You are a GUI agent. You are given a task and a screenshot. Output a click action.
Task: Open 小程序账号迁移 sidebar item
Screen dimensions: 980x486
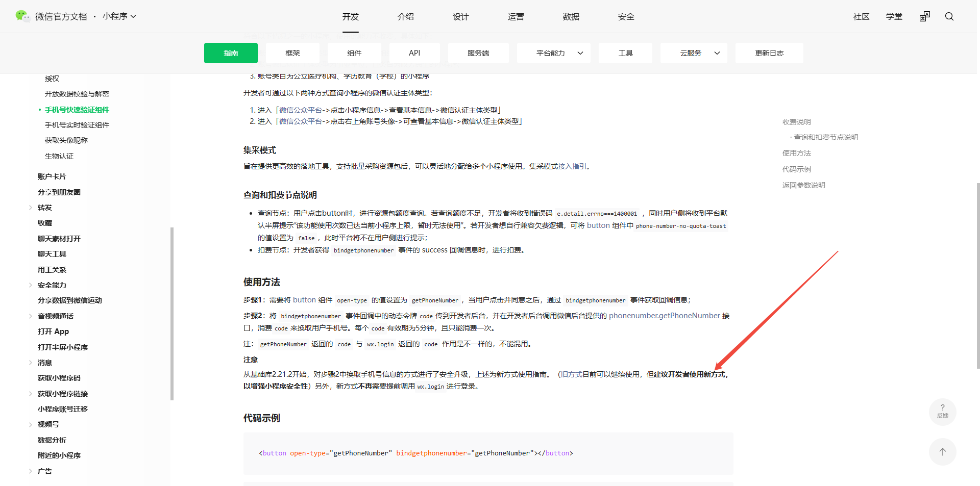click(63, 409)
